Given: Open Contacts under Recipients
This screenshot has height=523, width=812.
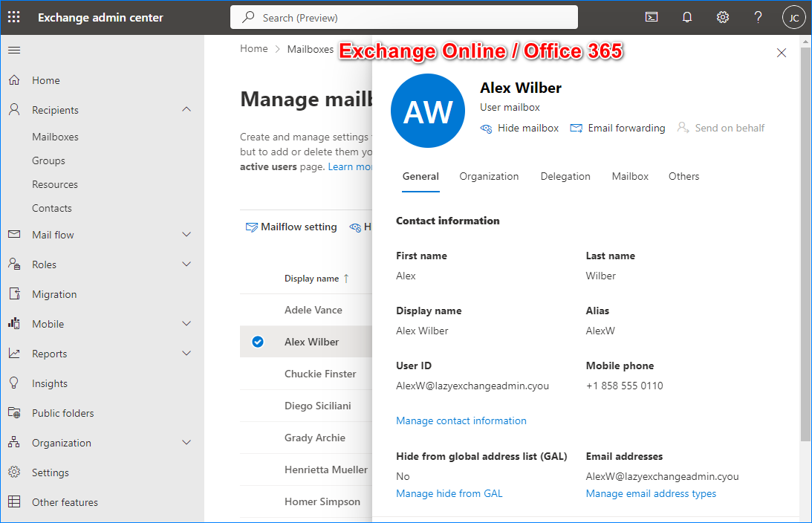Looking at the screenshot, I should pyautogui.click(x=52, y=208).
